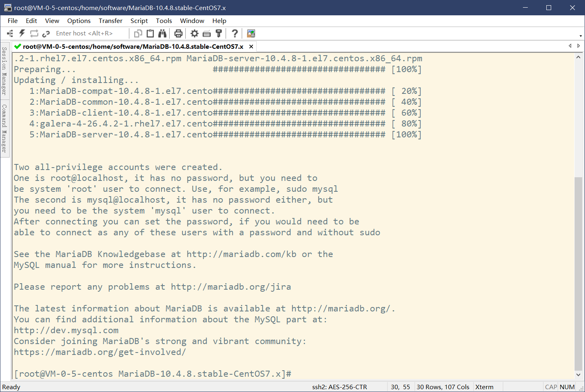Click the Paste clipboard icon
Viewport: 585px width, 392px height.
pos(150,33)
